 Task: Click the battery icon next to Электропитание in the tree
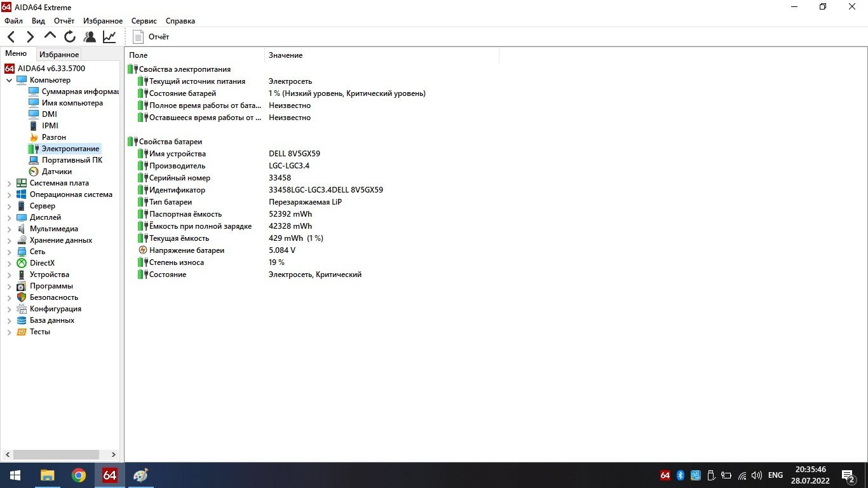click(34, 149)
